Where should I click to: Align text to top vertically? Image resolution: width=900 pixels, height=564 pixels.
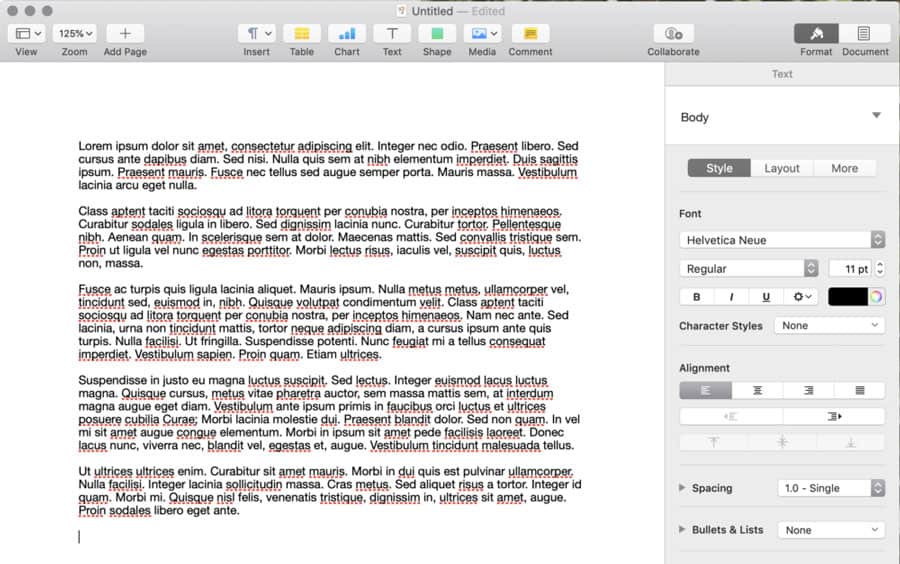click(713, 442)
